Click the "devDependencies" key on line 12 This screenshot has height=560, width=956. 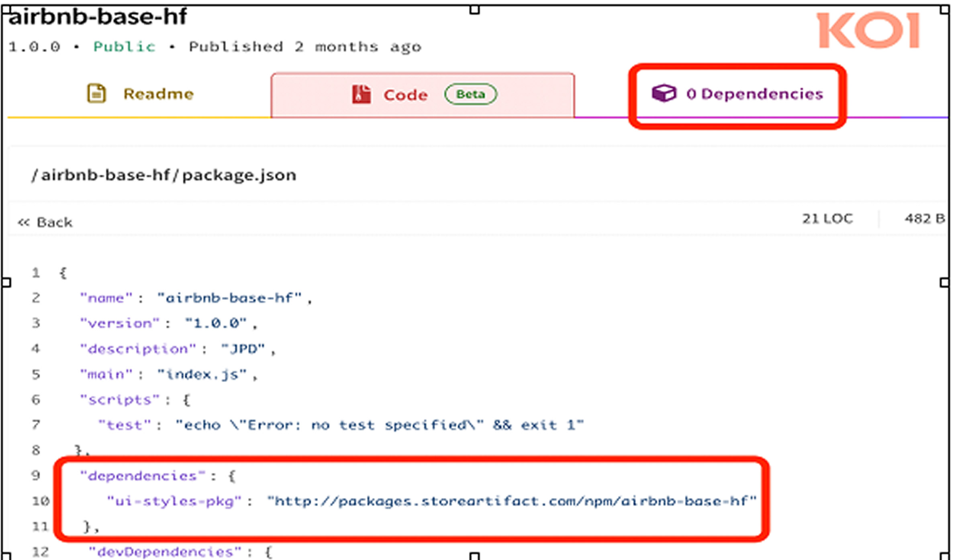tap(165, 552)
